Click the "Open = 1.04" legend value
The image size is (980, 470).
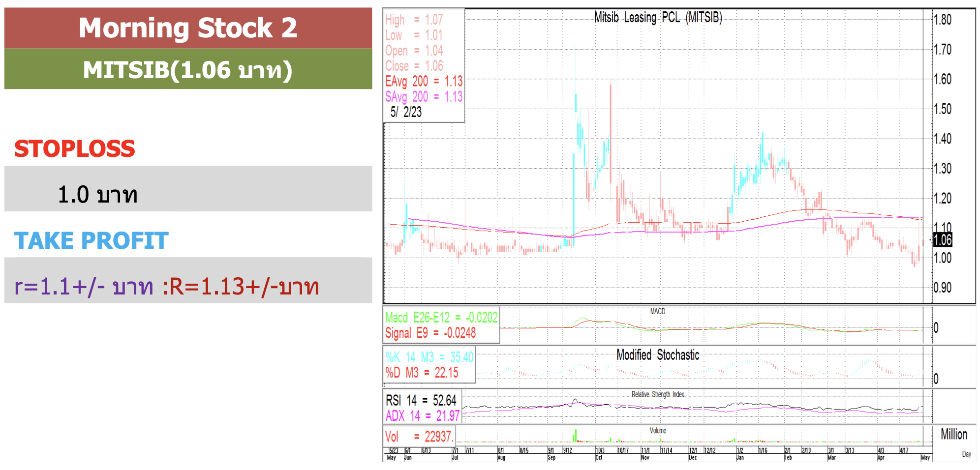pos(414,51)
